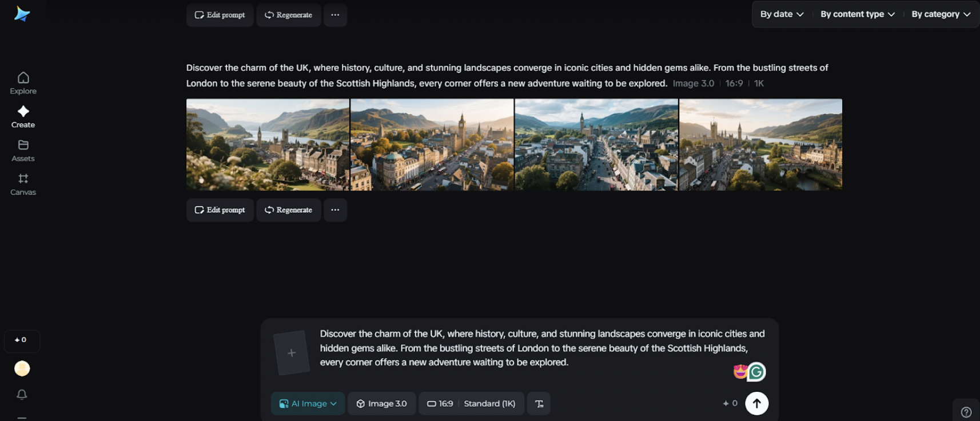Click the Grammarly icon in prompt box
The width and height of the screenshot is (980, 421).
756,372
